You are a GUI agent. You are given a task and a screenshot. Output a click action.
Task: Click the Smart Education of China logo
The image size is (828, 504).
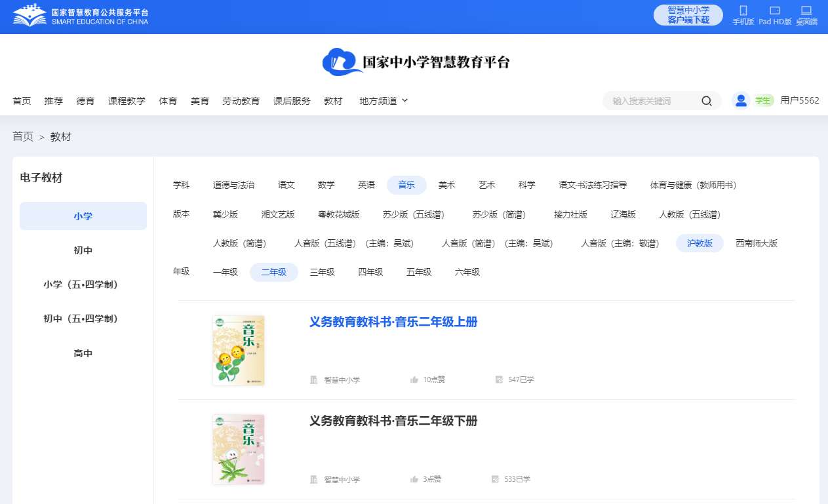pyautogui.click(x=81, y=16)
